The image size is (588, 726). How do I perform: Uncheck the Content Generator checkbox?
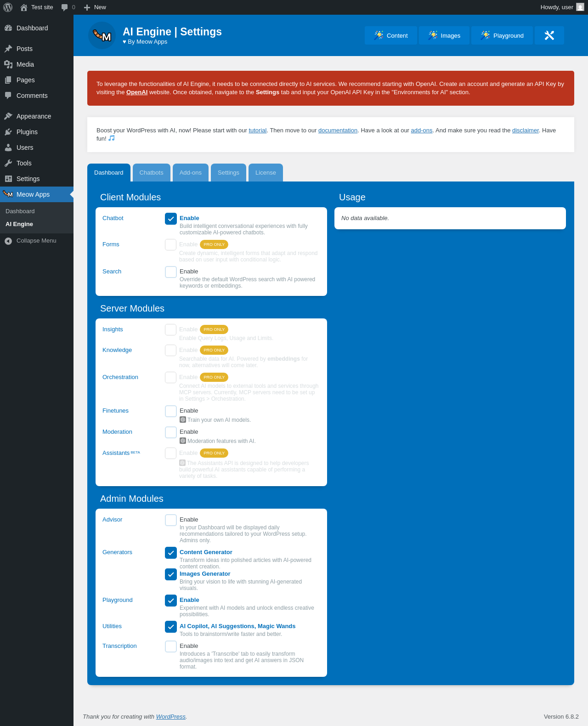click(x=171, y=553)
